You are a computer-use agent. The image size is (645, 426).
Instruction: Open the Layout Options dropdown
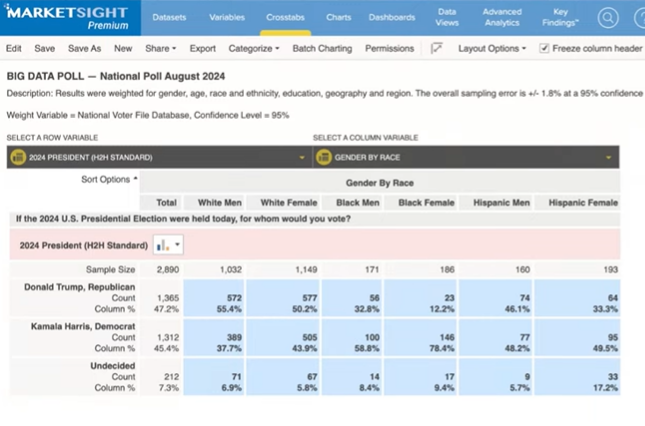[492, 49]
